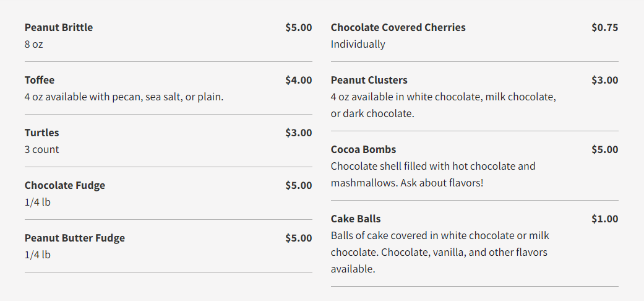644x301 pixels.
Task: Select the Chocolate Fudge title
Action: click(65, 185)
